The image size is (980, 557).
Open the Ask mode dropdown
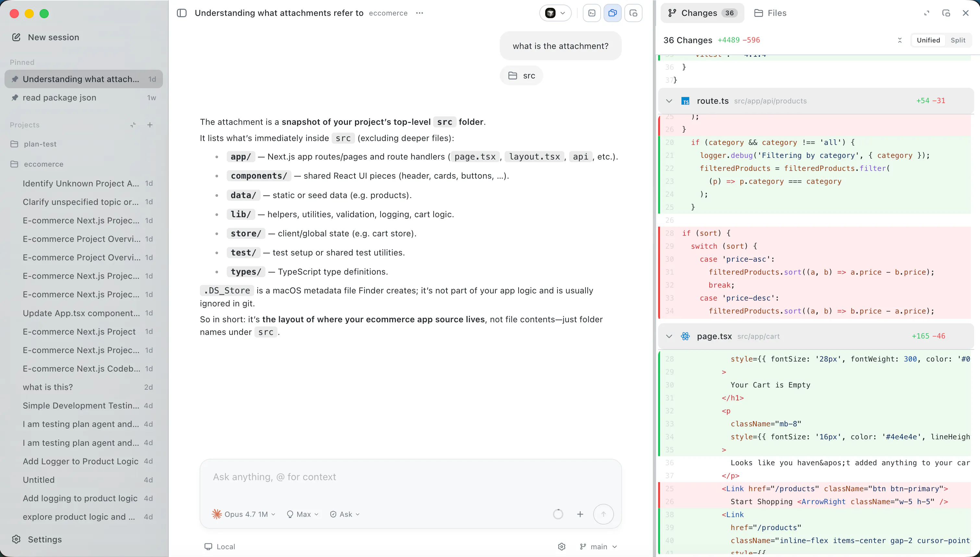(345, 514)
